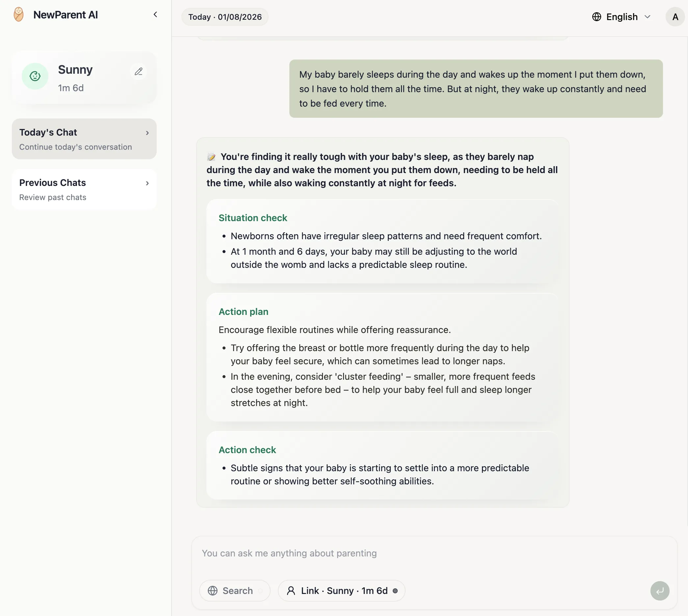Click Sunny's green baby face avatar

pos(35,76)
